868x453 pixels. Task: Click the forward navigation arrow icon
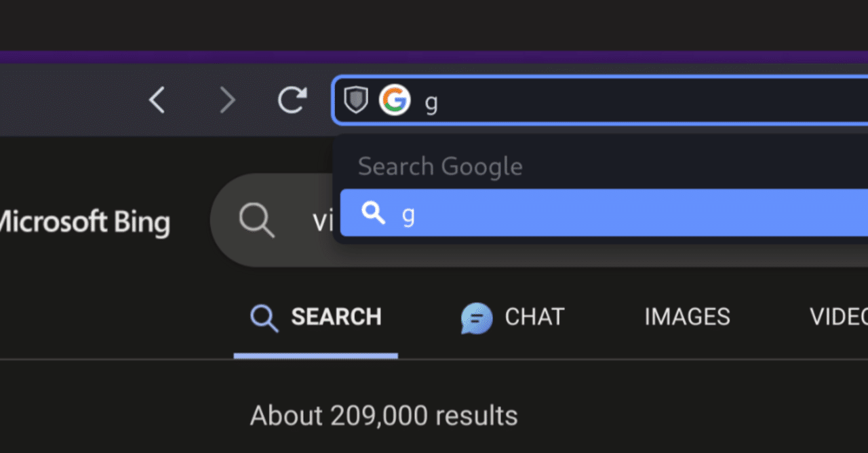coord(226,100)
